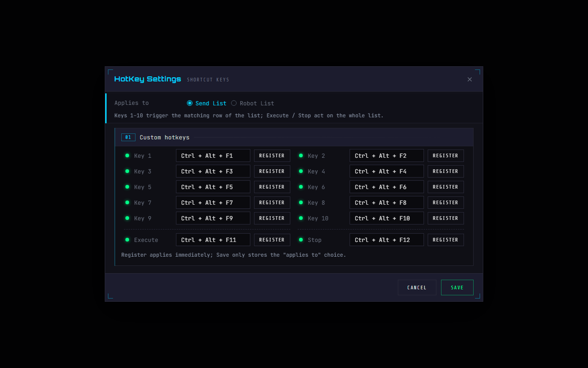Register the Key 6 hotkey

(446, 187)
